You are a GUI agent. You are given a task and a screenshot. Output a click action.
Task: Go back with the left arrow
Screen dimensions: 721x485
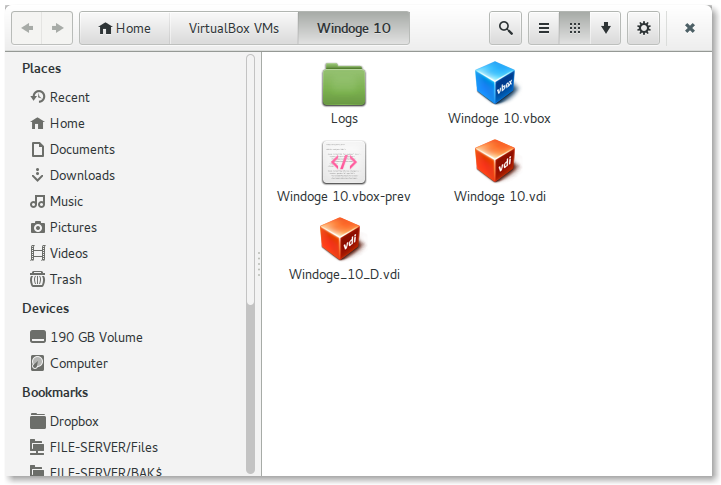tap(27, 28)
